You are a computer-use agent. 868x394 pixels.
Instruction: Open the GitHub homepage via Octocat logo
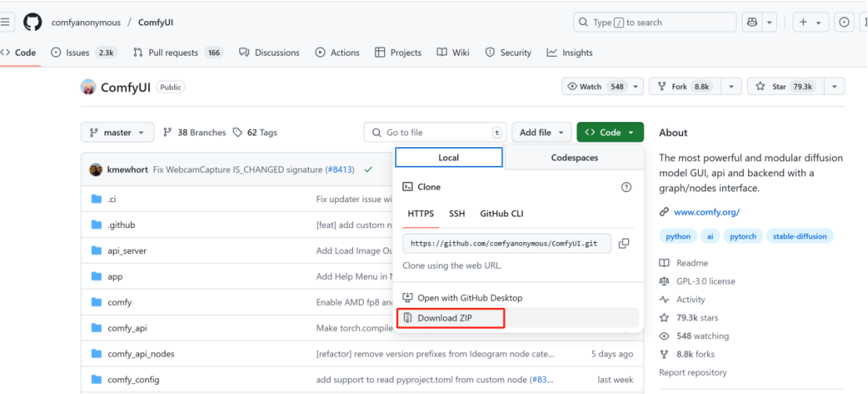click(x=33, y=23)
